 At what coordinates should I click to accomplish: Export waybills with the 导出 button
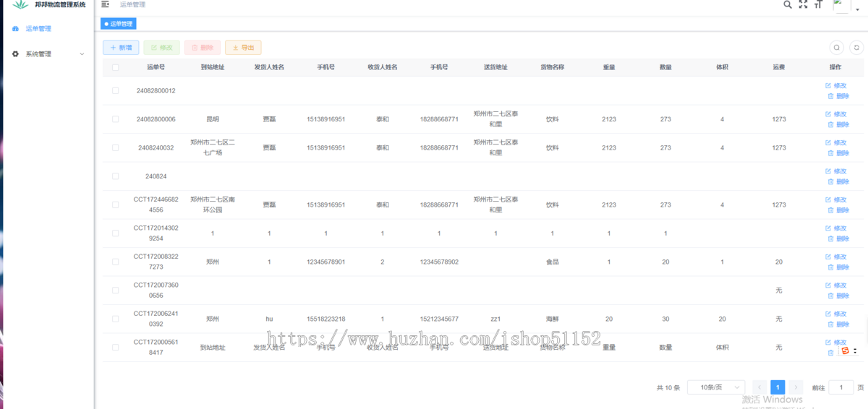[243, 48]
